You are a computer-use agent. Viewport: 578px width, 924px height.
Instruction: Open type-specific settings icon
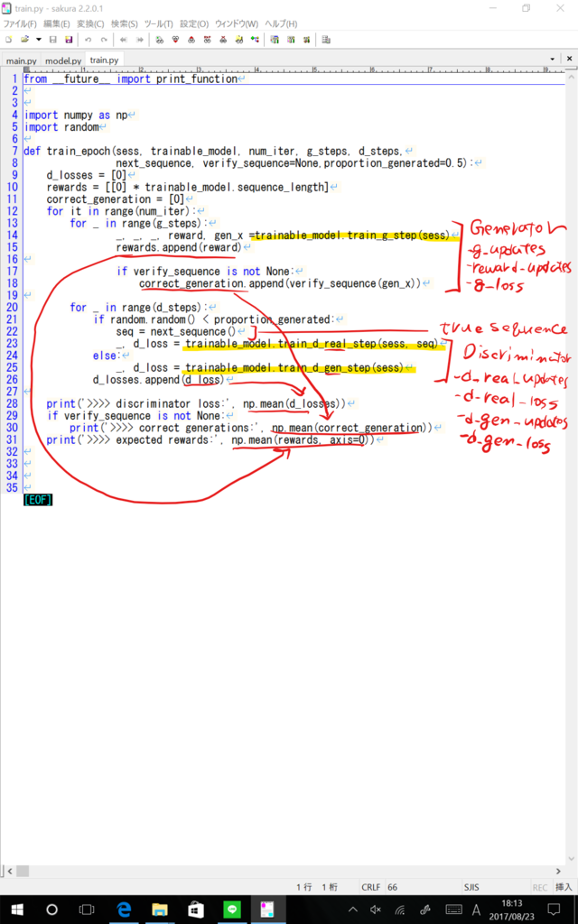[291, 40]
